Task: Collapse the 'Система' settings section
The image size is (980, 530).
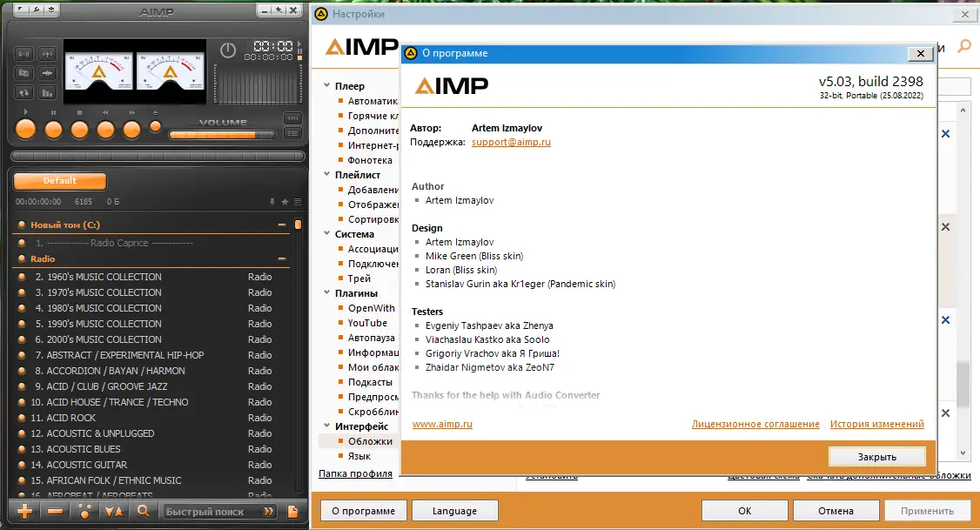Action: coord(327,233)
